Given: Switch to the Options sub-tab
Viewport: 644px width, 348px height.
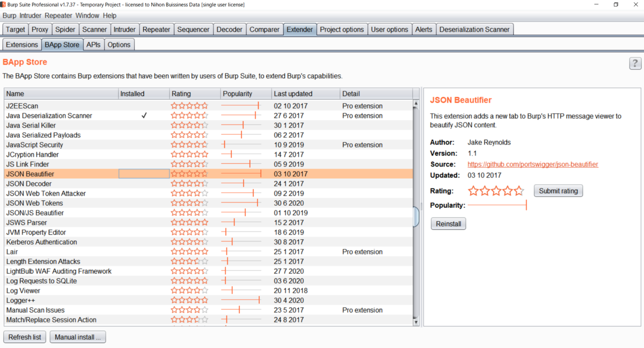Looking at the screenshot, I should (x=119, y=45).
